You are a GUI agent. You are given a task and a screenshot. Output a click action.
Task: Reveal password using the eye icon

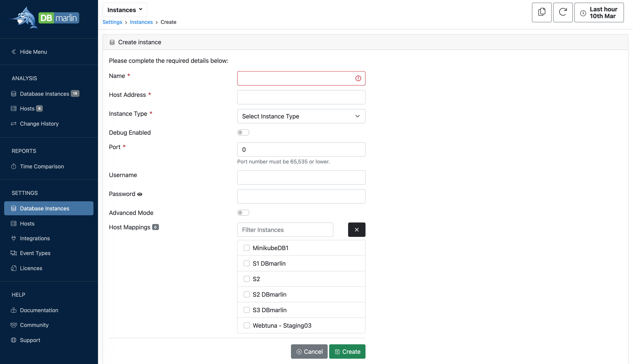coord(140,194)
